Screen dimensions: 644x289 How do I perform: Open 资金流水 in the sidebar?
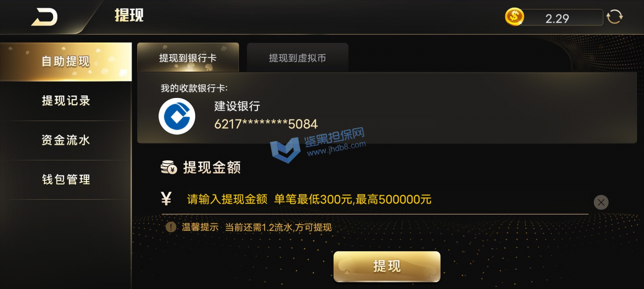(66, 140)
